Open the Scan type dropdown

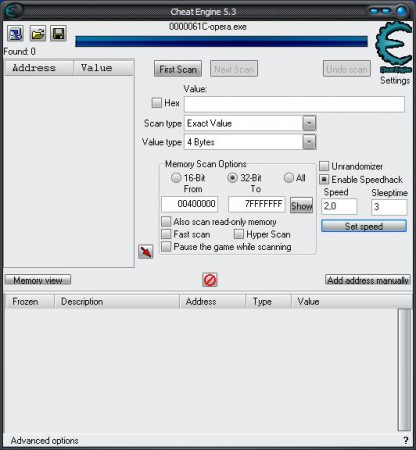pyautogui.click(x=309, y=123)
